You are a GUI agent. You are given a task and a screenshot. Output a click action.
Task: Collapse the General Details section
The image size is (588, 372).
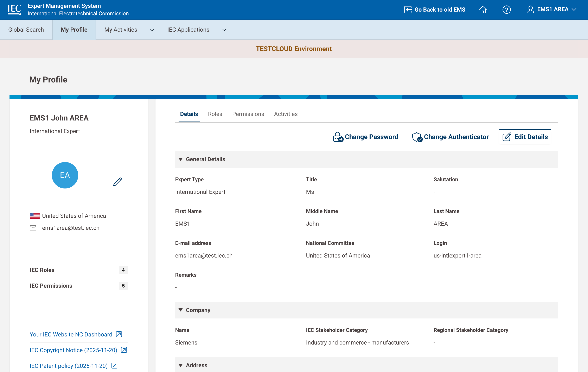click(180, 159)
